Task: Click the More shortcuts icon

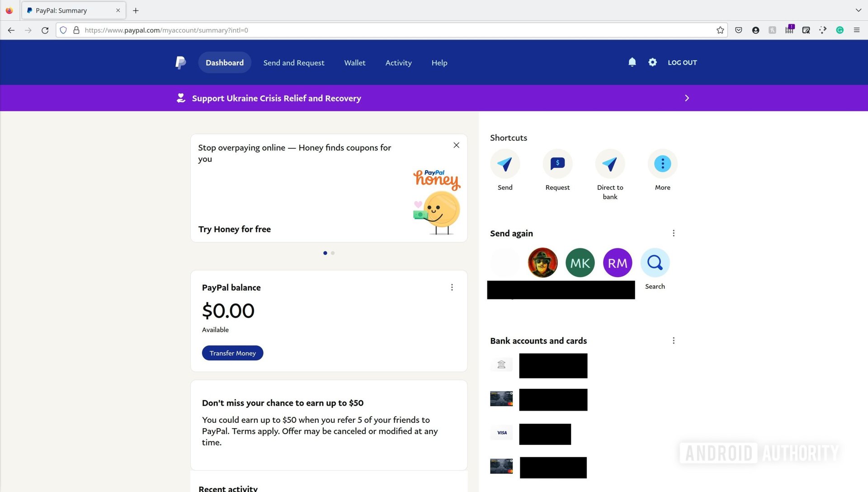Action: tap(662, 163)
